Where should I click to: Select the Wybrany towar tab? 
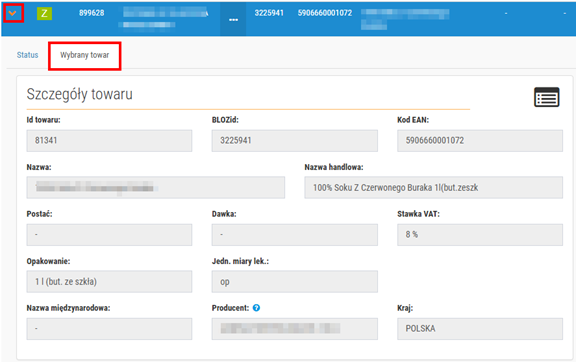[84, 55]
